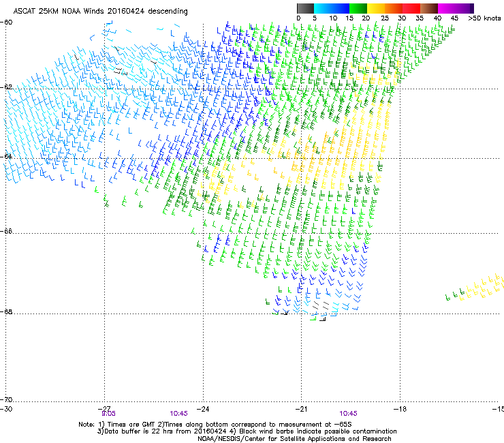The image size is (504, 443).
Task: Click the note line beginning 'Note: 1) Times are GMT'
Action: (215, 425)
